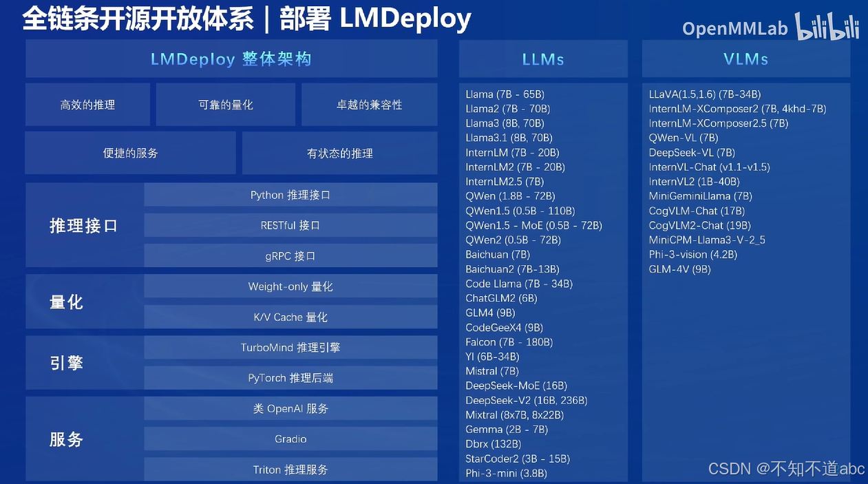Click CodeGeeX4 (9B) entry

[x=504, y=328]
